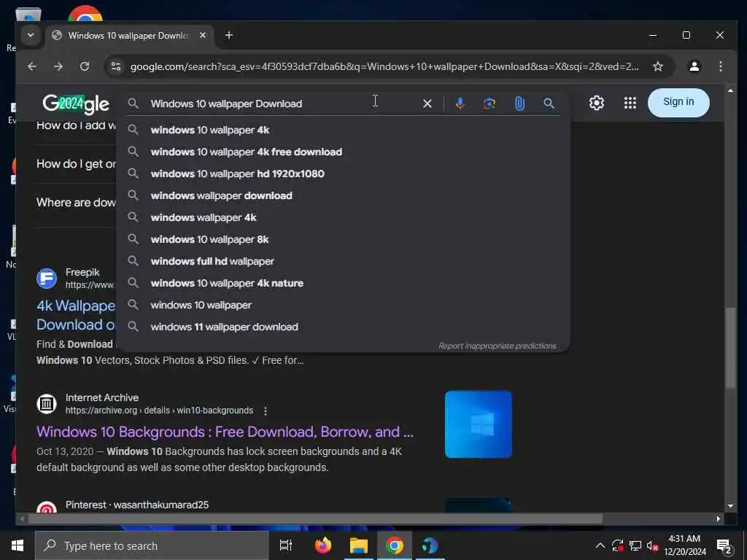The width and height of the screenshot is (747, 560).
Task: Close the Windows 10 wallpaper Download tab
Action: click(x=203, y=35)
